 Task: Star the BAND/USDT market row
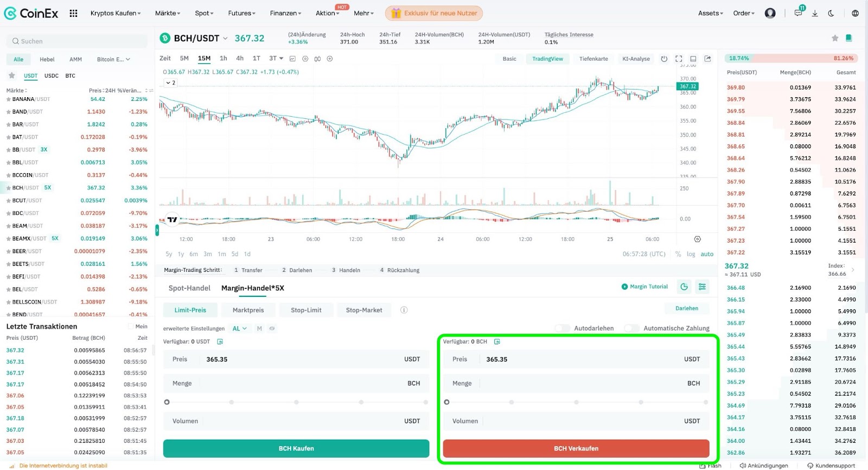pyautogui.click(x=8, y=112)
